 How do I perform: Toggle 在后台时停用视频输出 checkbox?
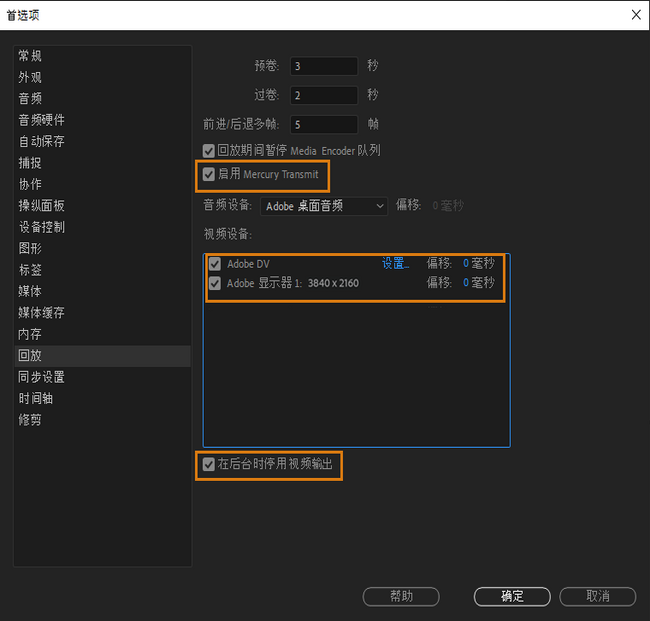(209, 464)
